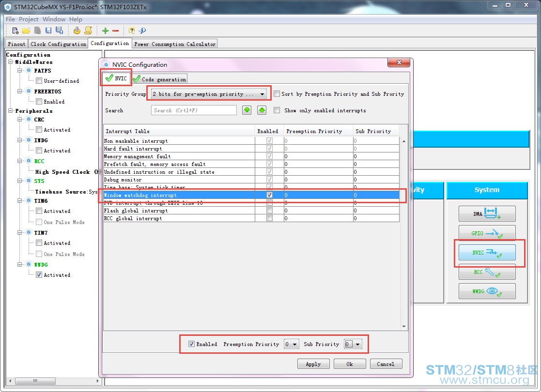Uncheck WWDG Activated checkbox
Viewport: 541px width, 392px height.
39,275
